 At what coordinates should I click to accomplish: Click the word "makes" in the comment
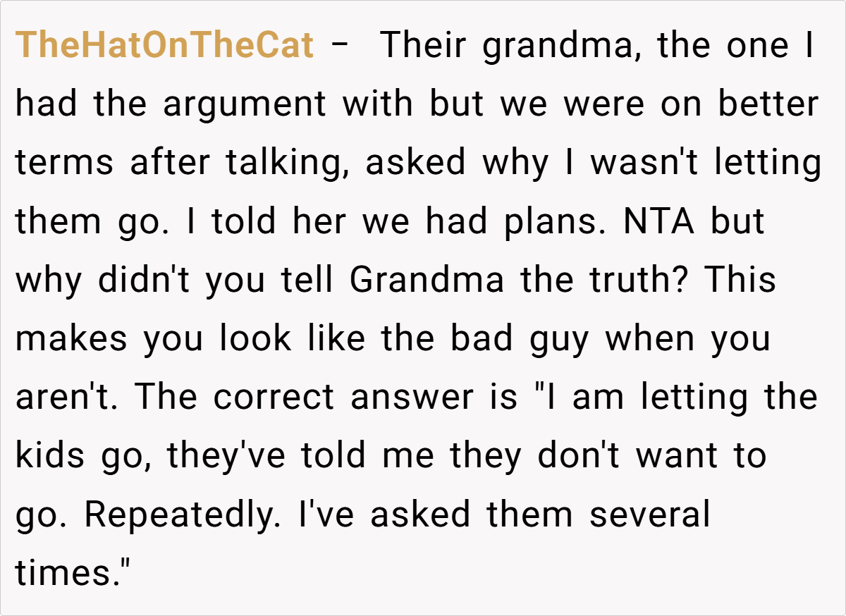[x=71, y=339]
